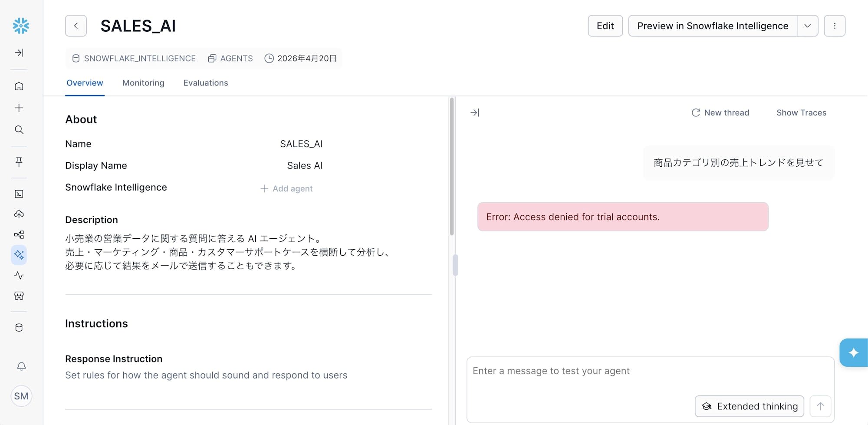Click the Edit button
The width and height of the screenshot is (868, 425).
[605, 26]
